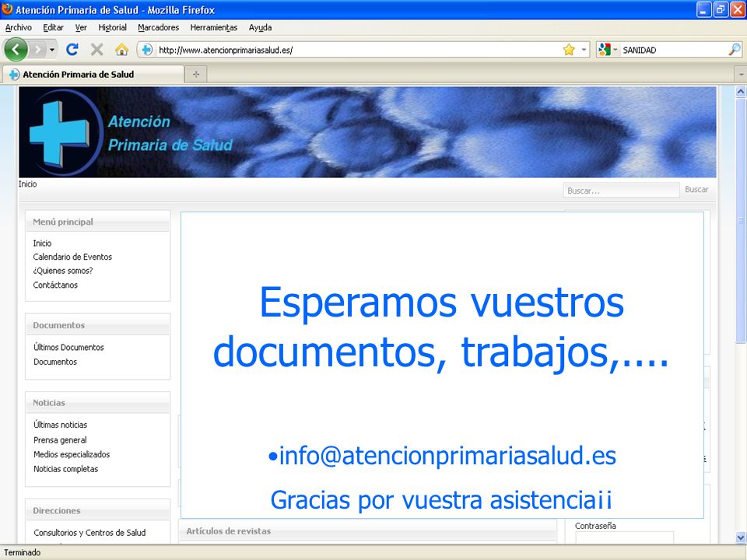The width and height of the screenshot is (747, 560).
Task: Open the Herramientas menu
Action: [x=214, y=28]
